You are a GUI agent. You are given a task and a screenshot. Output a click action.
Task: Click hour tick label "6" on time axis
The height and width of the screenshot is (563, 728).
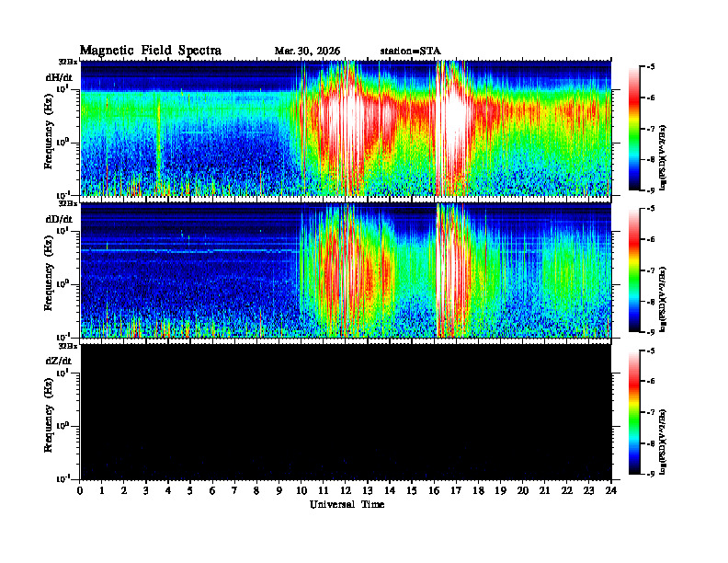click(212, 491)
